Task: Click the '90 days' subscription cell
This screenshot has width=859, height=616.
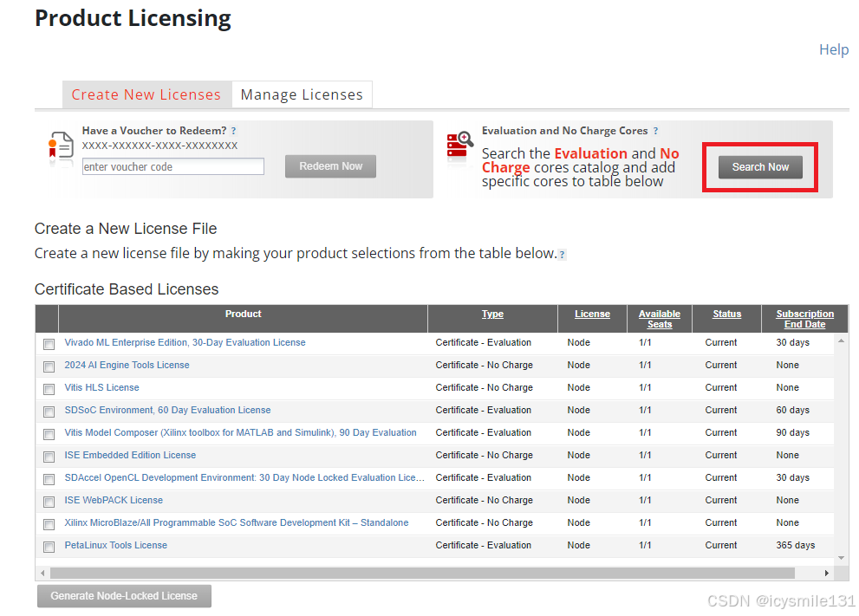Action: pyautogui.click(x=792, y=432)
